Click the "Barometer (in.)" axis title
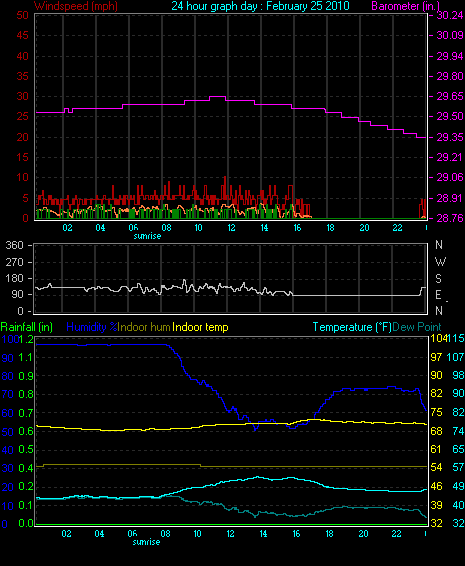Screen dimensions: 465x566 pyautogui.click(x=405, y=6)
